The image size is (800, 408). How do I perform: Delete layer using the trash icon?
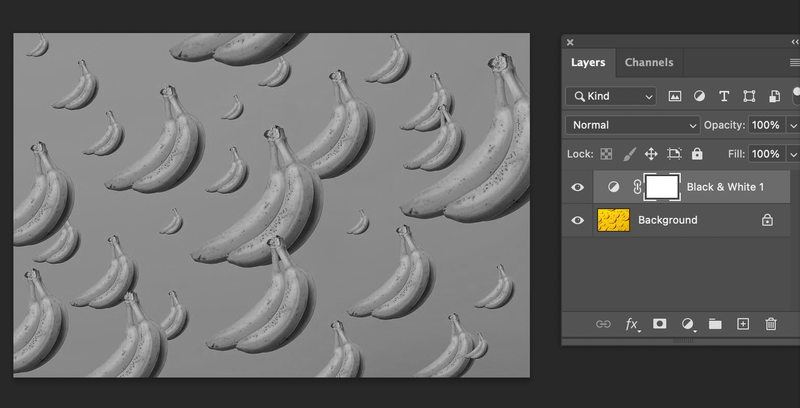pyautogui.click(x=771, y=324)
